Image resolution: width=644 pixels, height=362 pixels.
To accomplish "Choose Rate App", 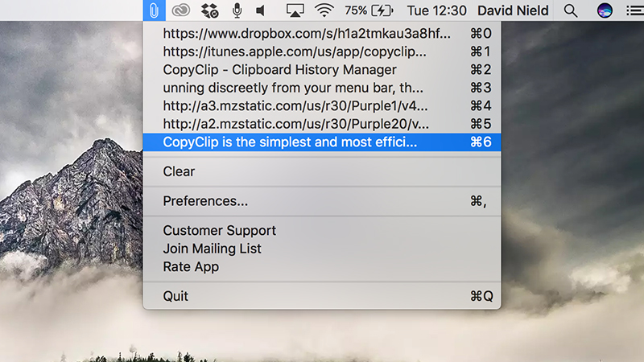I will click(x=322, y=267).
